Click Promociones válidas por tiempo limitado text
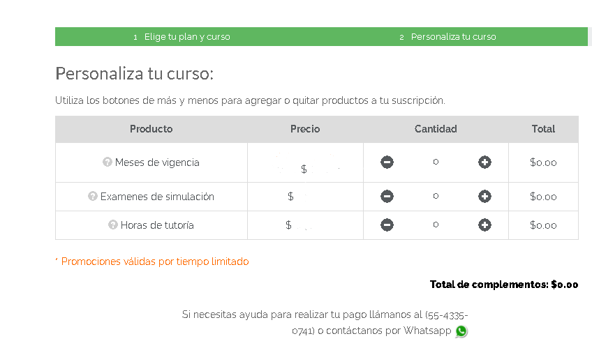The height and width of the screenshot is (364, 592). tap(155, 261)
